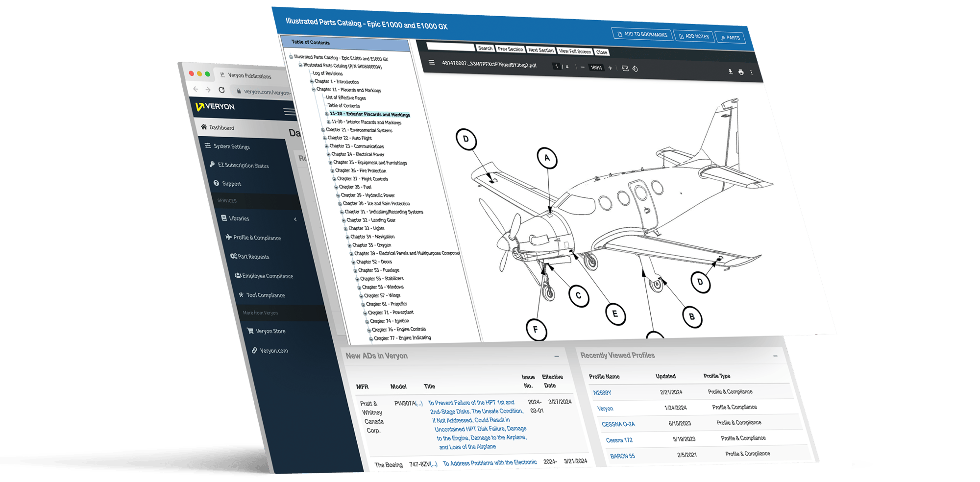Go back in the browser window
The width and height of the screenshot is (980, 482).
tap(196, 89)
